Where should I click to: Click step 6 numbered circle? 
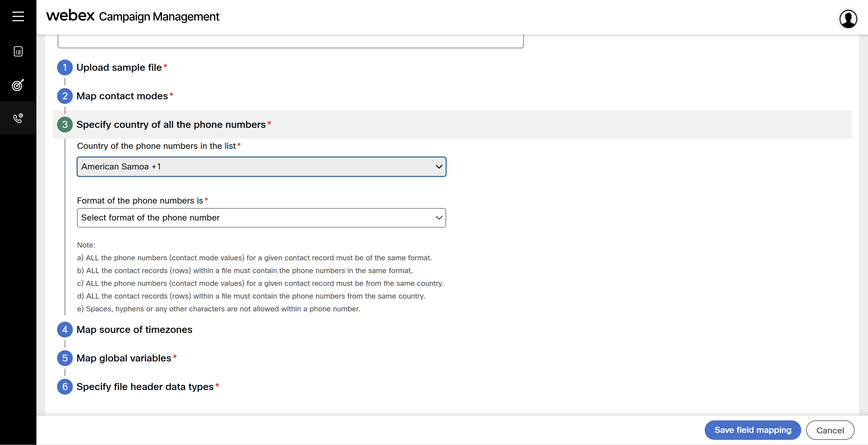(65, 387)
